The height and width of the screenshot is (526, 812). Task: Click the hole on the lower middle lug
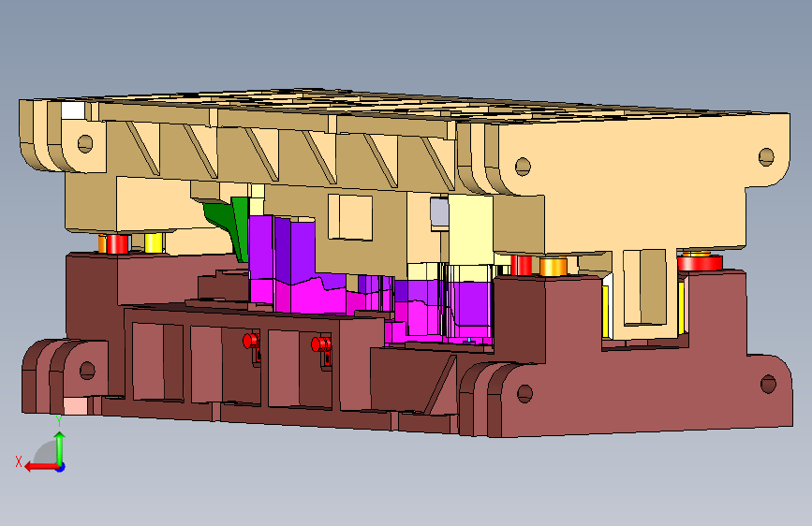[x=525, y=393]
